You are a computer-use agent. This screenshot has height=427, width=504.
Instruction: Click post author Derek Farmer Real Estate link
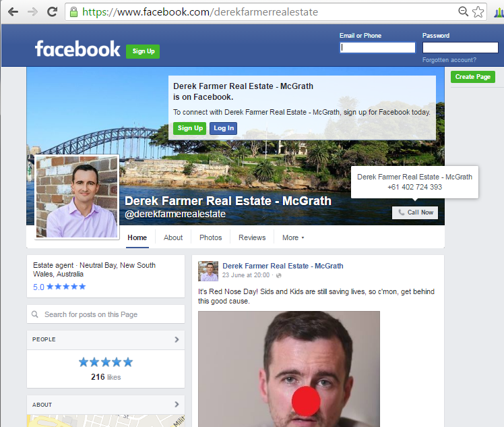click(283, 266)
